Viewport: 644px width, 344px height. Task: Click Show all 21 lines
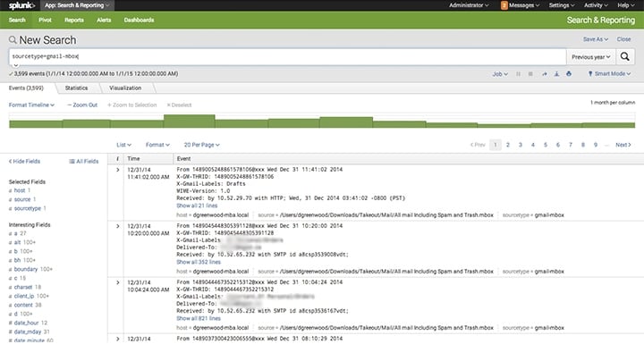(197, 206)
